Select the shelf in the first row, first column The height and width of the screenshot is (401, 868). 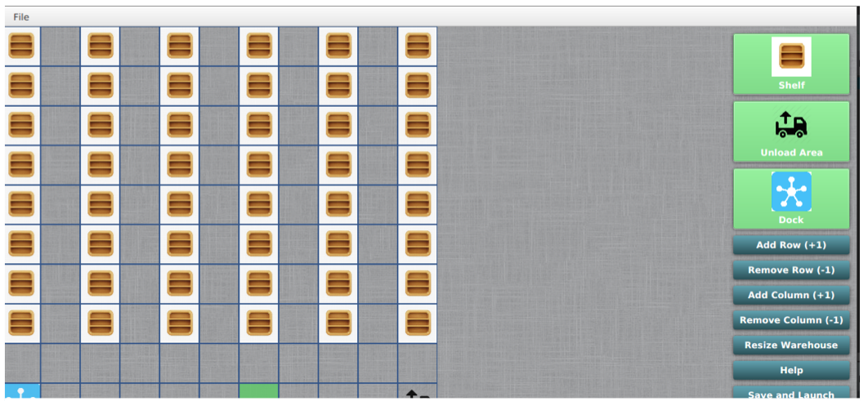click(x=21, y=46)
